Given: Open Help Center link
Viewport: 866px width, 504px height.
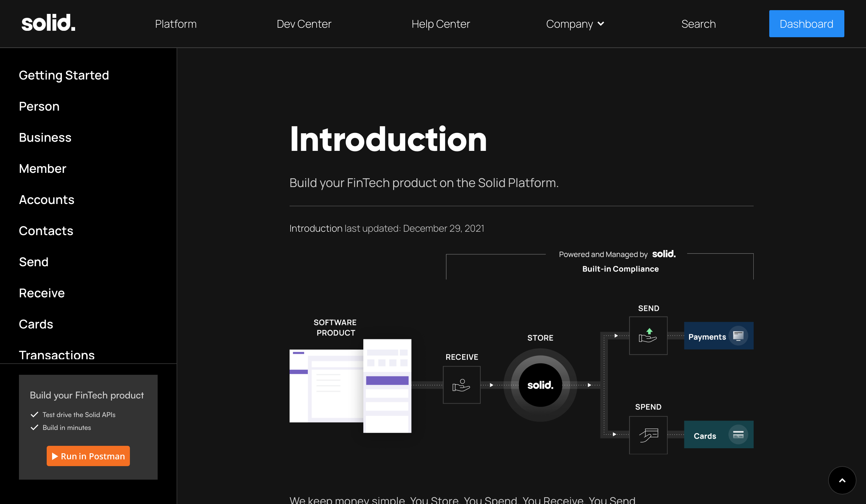Looking at the screenshot, I should [440, 24].
